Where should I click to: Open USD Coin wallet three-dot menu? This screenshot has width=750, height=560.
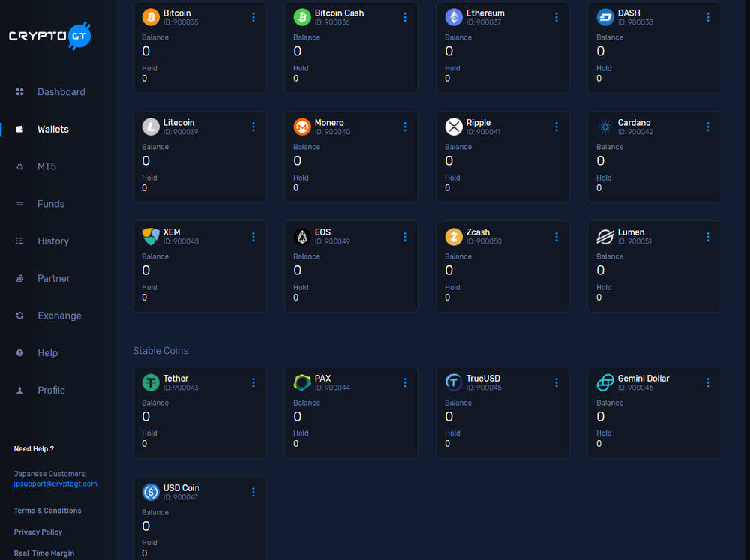pyautogui.click(x=253, y=492)
